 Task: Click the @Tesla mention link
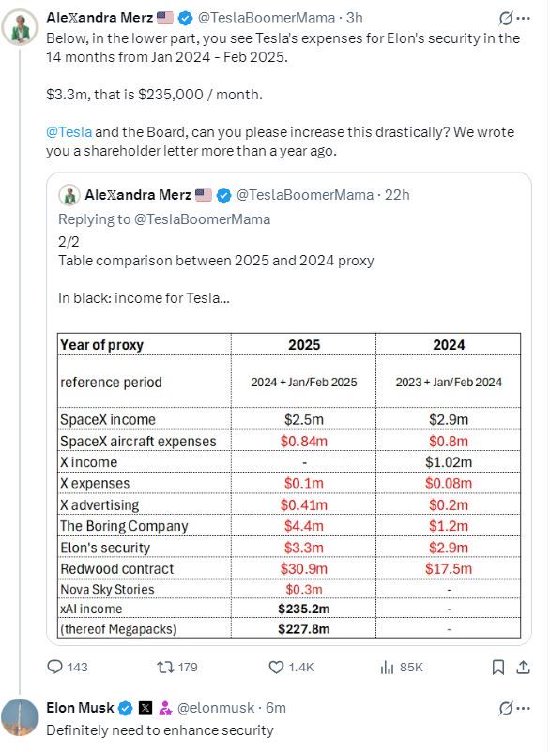(69, 132)
